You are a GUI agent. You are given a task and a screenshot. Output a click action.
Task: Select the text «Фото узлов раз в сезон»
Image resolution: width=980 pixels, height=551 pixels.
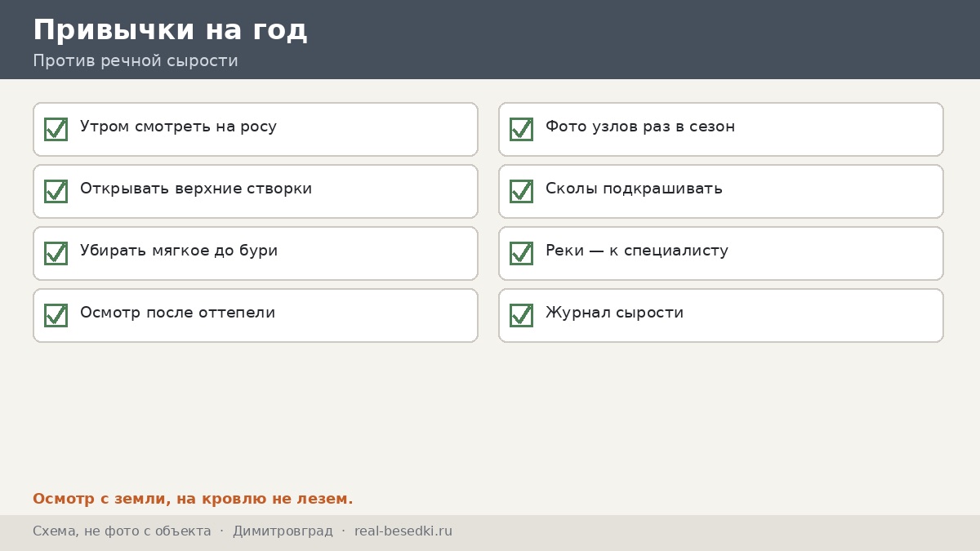pyautogui.click(x=640, y=127)
